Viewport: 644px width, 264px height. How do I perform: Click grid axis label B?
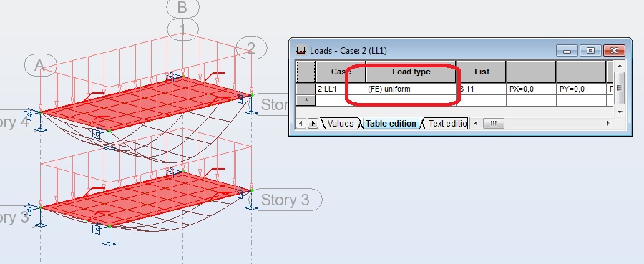(x=182, y=7)
